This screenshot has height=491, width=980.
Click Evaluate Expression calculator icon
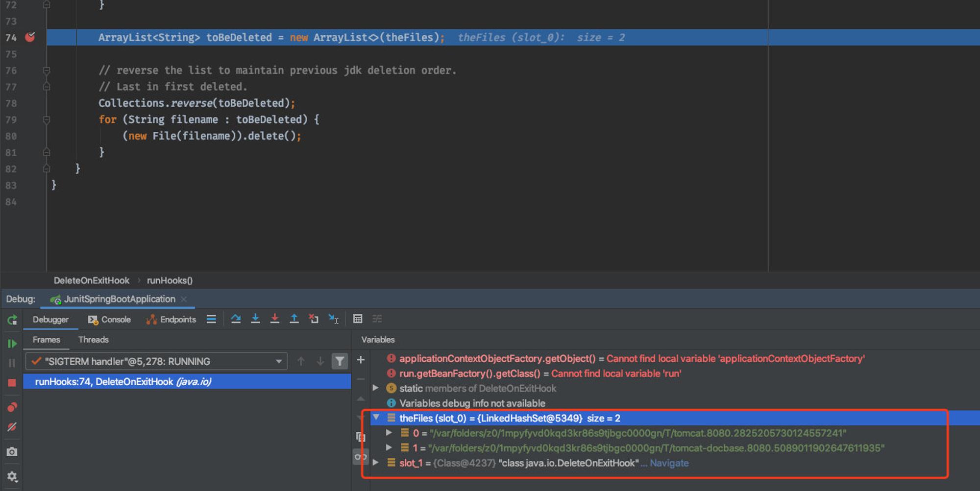coord(358,319)
